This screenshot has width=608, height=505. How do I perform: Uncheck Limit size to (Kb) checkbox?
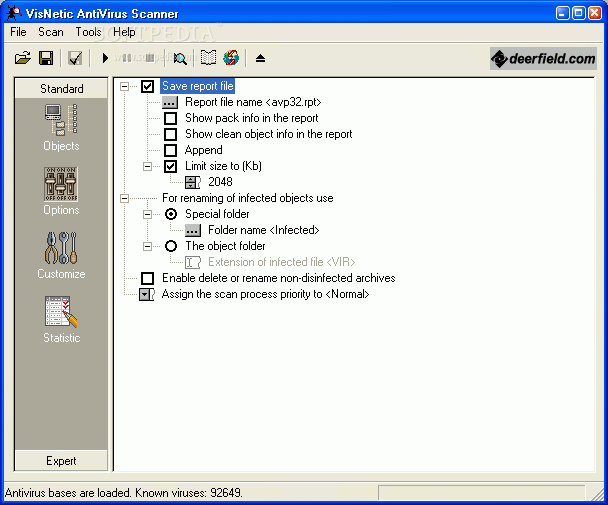pyautogui.click(x=170, y=166)
